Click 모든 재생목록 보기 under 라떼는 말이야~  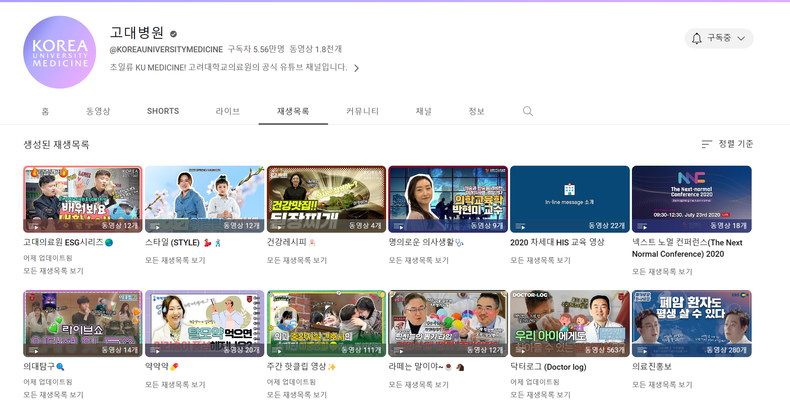click(x=419, y=385)
